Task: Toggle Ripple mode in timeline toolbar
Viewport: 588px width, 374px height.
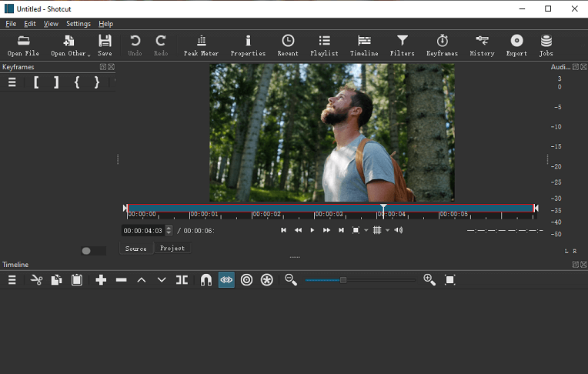Action: point(246,280)
